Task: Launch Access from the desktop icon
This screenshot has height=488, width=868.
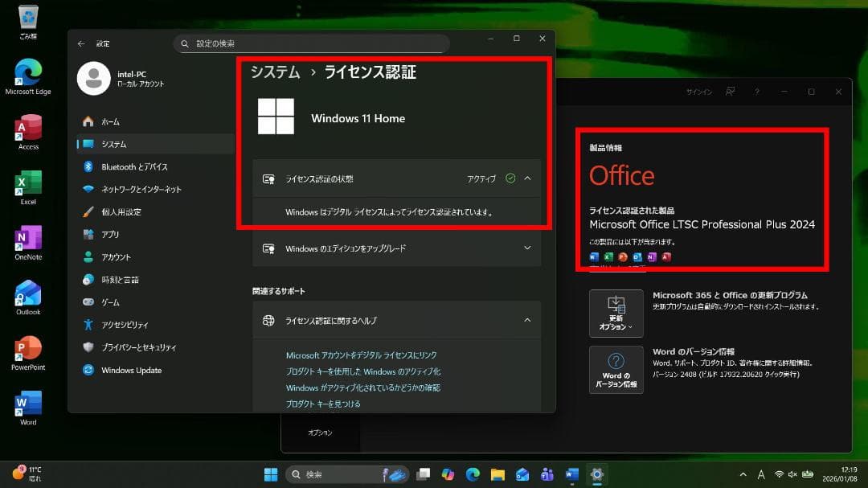Action: coord(27,129)
